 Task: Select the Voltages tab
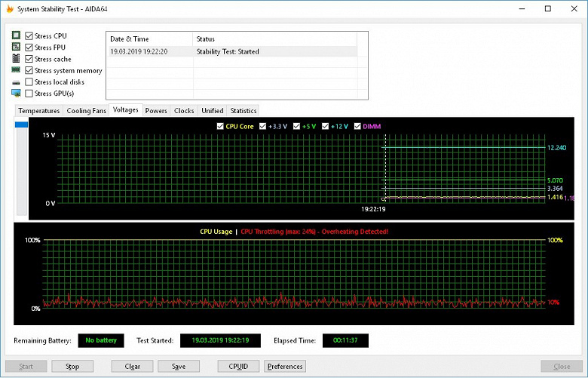coord(126,109)
